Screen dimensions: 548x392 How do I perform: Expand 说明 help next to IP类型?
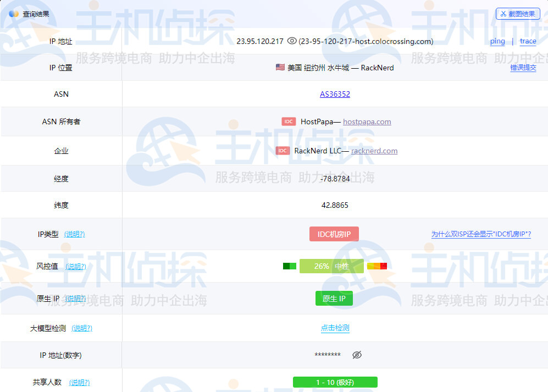(x=74, y=234)
